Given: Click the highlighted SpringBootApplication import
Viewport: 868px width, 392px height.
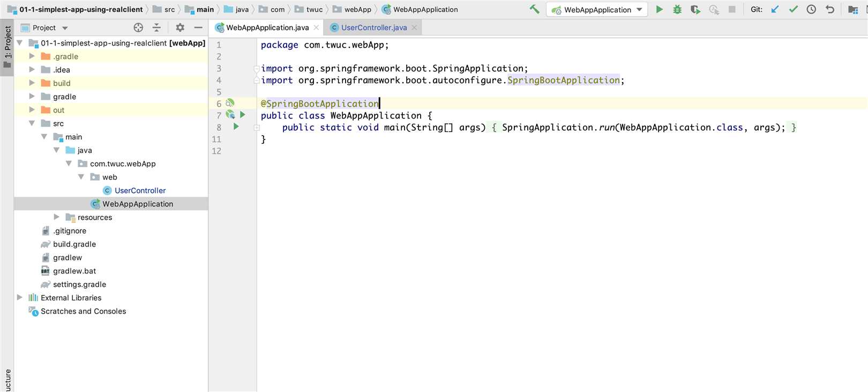Looking at the screenshot, I should click(x=564, y=80).
